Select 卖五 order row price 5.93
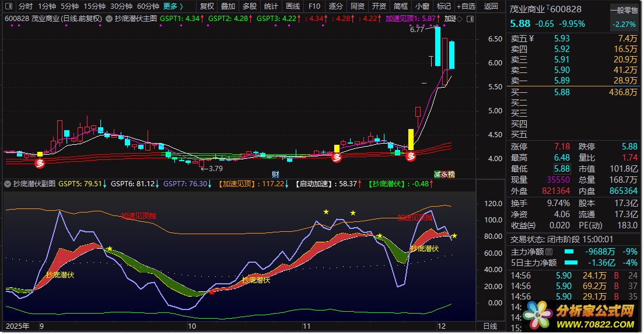Image resolution: width=644 pixels, height=334 pixels. click(x=561, y=39)
